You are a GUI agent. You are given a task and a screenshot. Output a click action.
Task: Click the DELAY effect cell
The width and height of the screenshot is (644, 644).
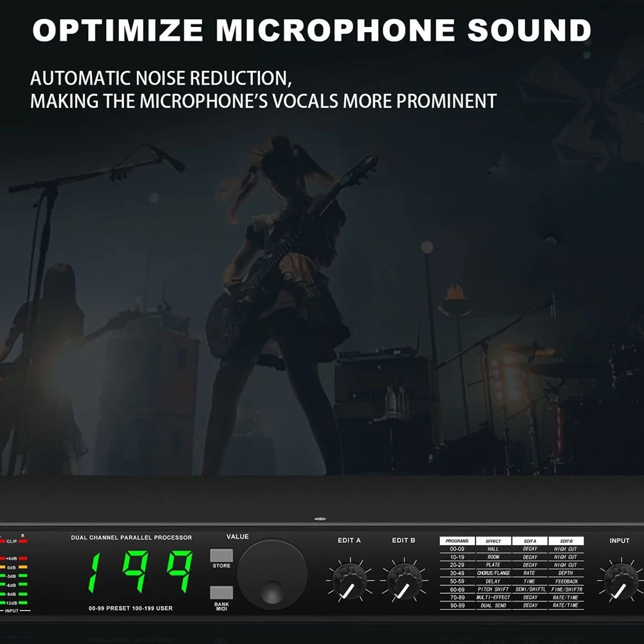coord(493,581)
